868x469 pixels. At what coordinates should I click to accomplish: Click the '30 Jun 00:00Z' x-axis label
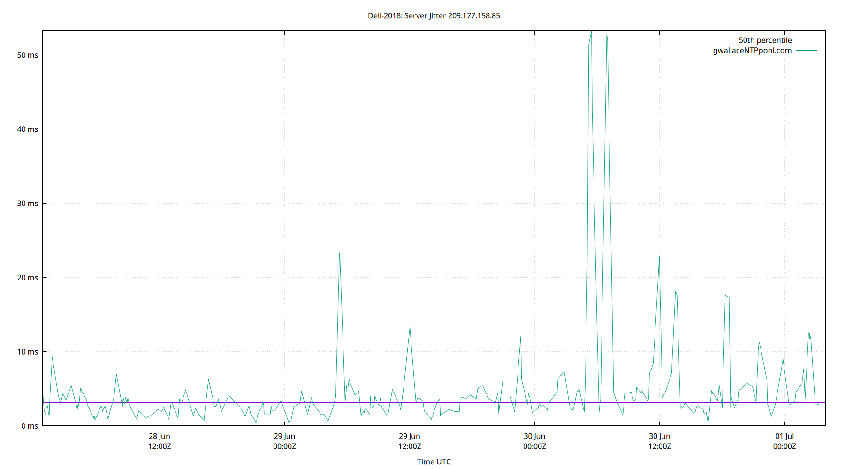point(534,441)
